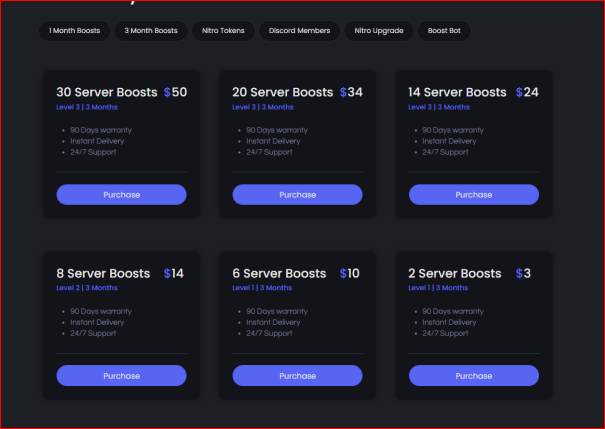Buy the 14 Server Boosts plan
This screenshot has height=429, width=605.
(x=473, y=195)
